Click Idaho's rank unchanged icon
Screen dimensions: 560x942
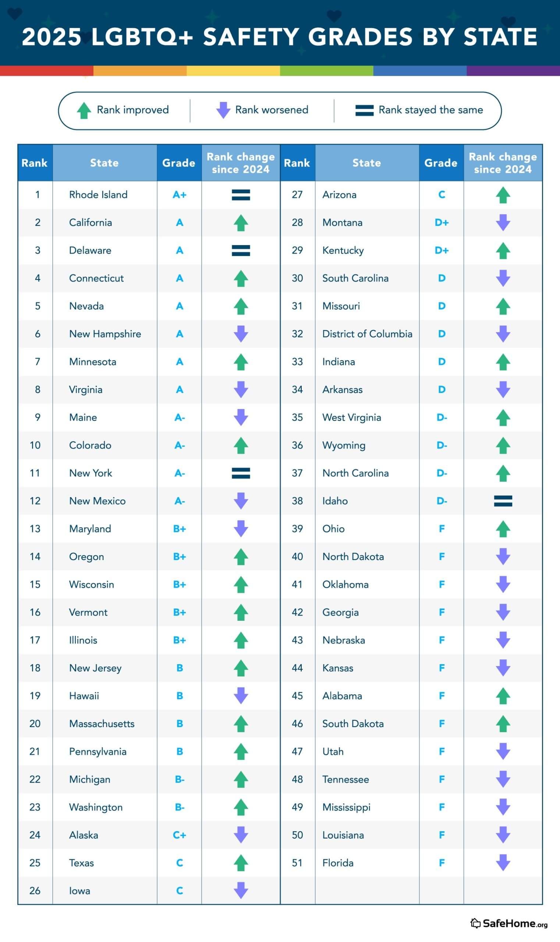[x=503, y=501]
